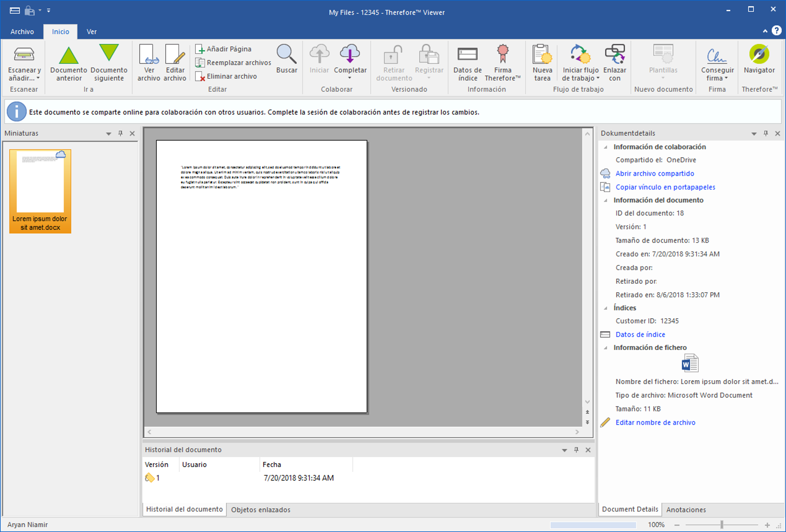The width and height of the screenshot is (786, 532).
Task: Click the next page double-arrow button
Action: point(587,422)
